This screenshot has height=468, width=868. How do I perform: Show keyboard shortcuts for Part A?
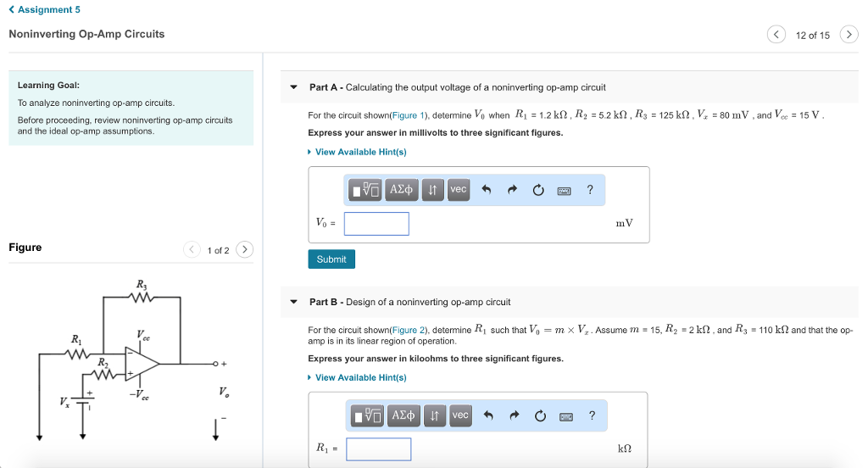tap(564, 191)
